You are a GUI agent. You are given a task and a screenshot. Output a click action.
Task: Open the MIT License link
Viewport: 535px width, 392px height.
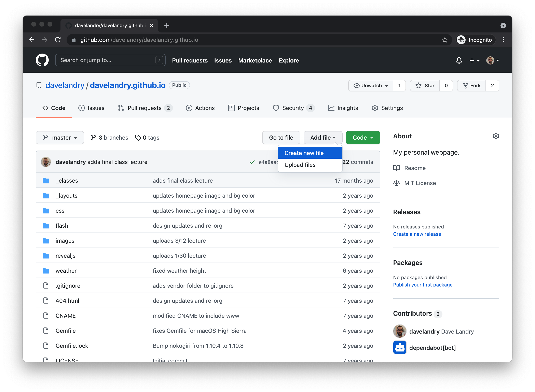(414, 183)
